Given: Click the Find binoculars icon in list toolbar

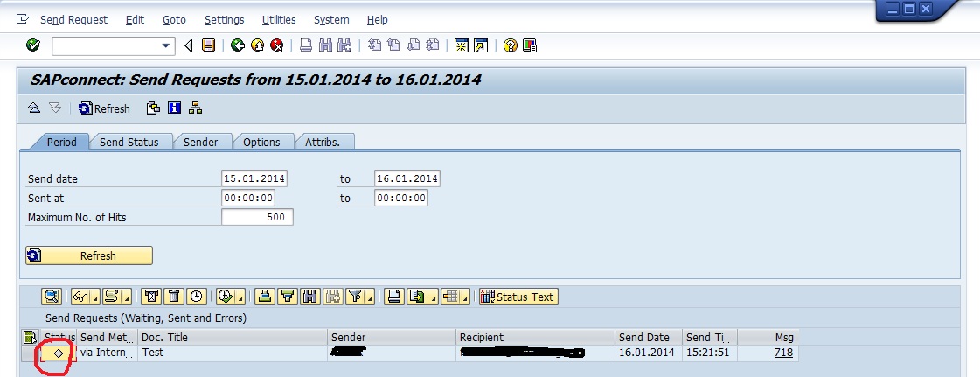Looking at the screenshot, I should [309, 297].
